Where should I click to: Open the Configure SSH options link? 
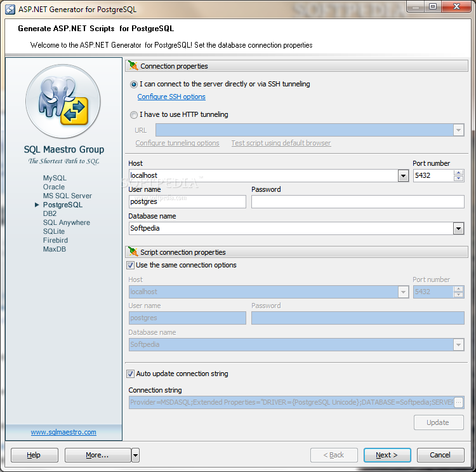(171, 97)
